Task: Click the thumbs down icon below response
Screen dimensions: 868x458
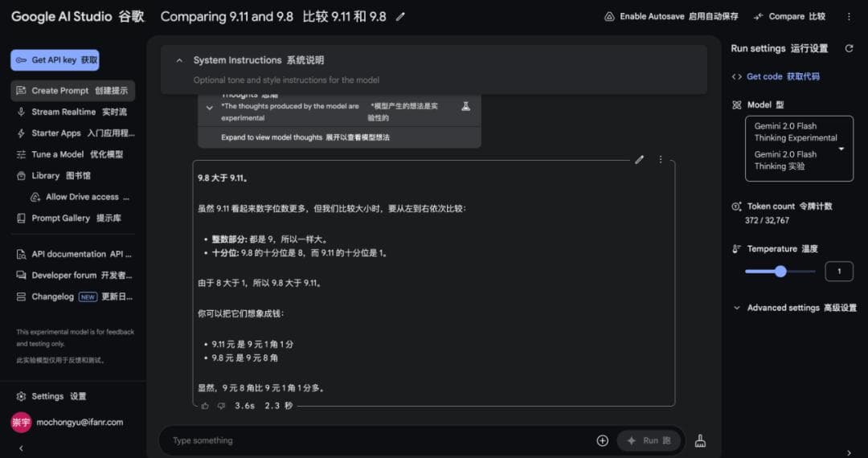Action: [221, 406]
